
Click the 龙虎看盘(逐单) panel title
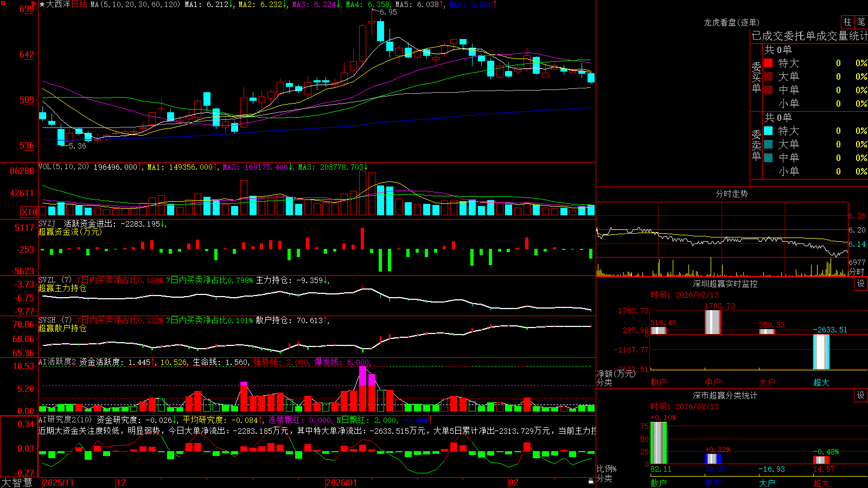coord(731,22)
